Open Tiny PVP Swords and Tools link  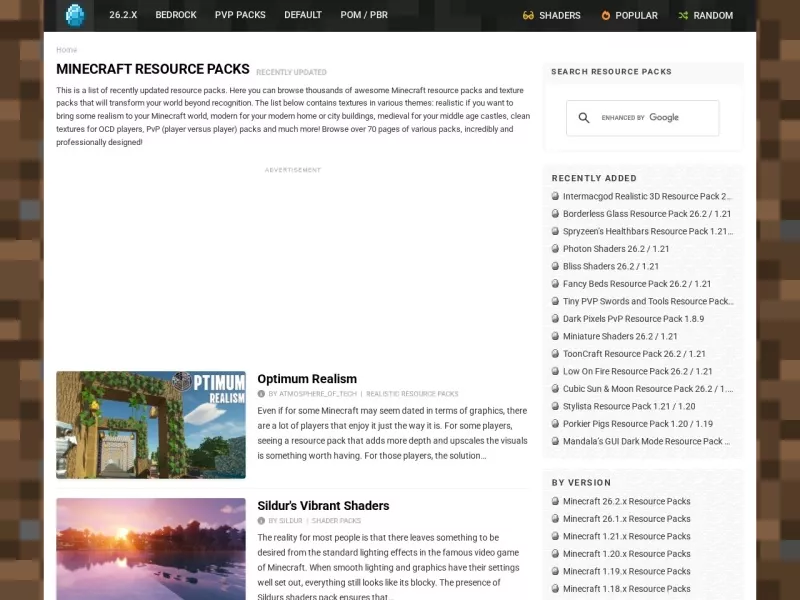[x=648, y=301]
